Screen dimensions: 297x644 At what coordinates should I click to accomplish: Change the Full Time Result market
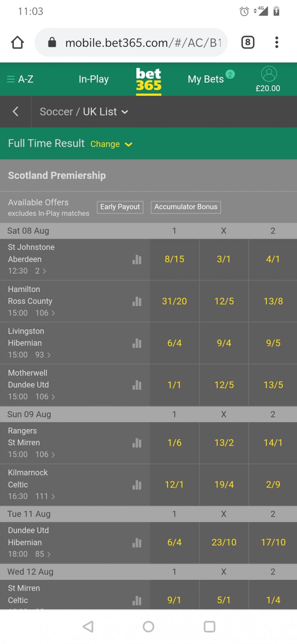click(111, 144)
